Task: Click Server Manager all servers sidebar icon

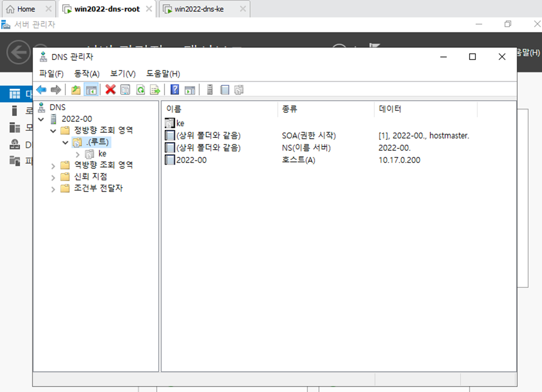Action: [x=15, y=128]
